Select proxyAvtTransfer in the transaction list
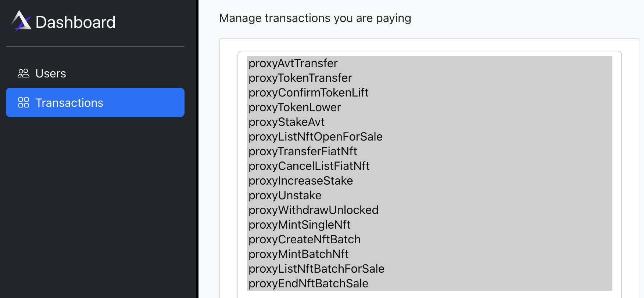The width and height of the screenshot is (644, 298). coord(293,63)
